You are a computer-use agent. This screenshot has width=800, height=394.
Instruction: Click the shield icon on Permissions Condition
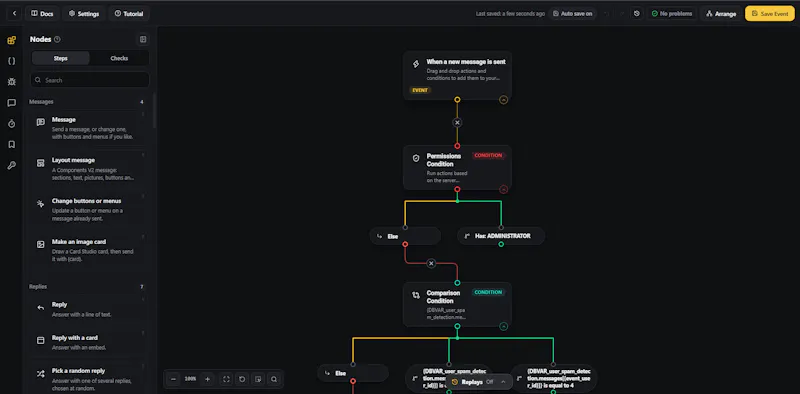tap(416, 158)
